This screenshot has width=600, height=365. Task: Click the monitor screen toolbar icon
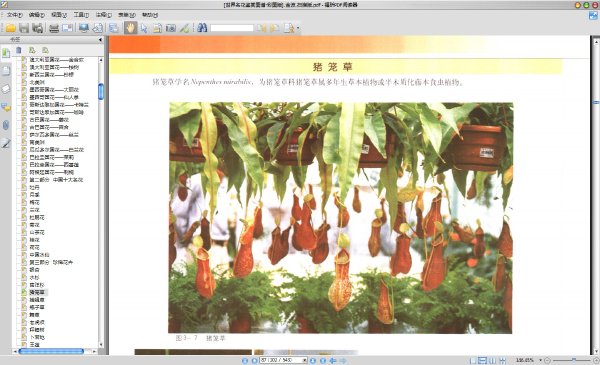click(83, 28)
